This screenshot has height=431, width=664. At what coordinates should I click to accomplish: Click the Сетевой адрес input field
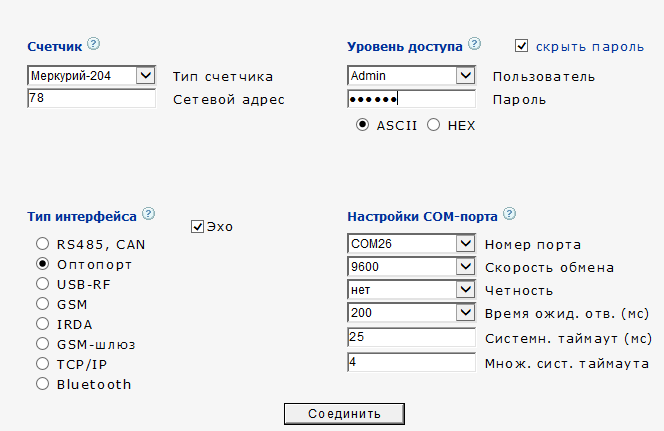(91, 98)
